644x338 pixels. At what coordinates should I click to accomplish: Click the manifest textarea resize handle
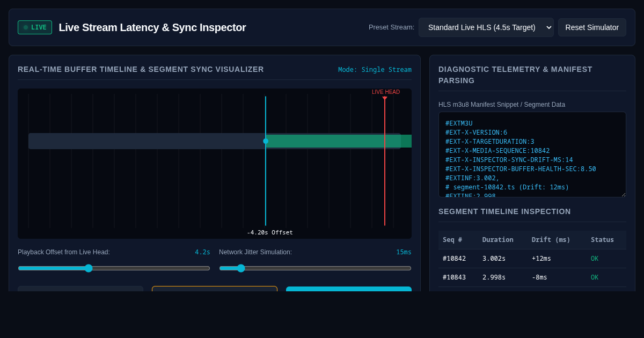tap(623, 194)
